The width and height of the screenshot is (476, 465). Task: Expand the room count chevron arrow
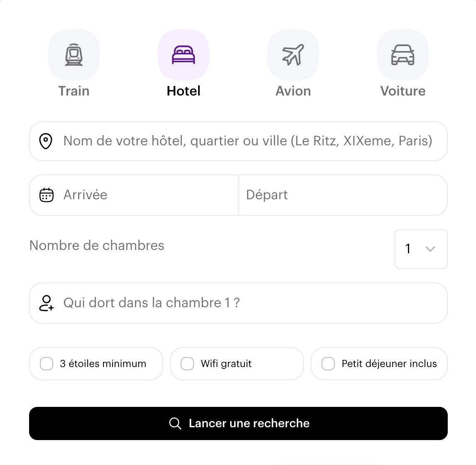pyautogui.click(x=430, y=249)
